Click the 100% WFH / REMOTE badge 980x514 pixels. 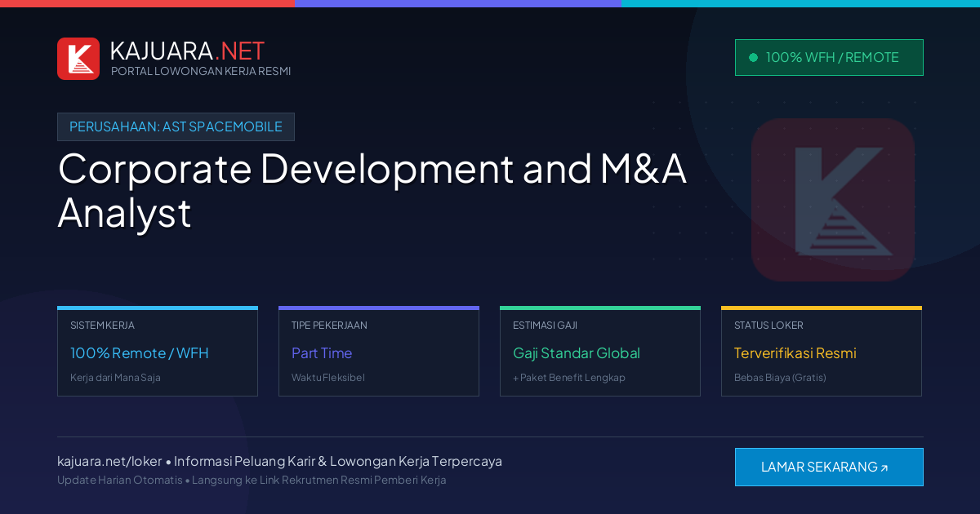tap(829, 57)
